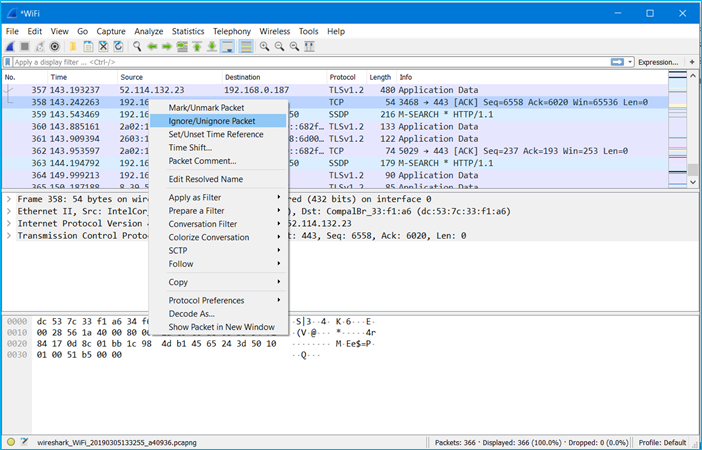Viewport: 702px width, 450px height.
Task: Apply the display filter with the arrow button
Action: tap(617, 62)
